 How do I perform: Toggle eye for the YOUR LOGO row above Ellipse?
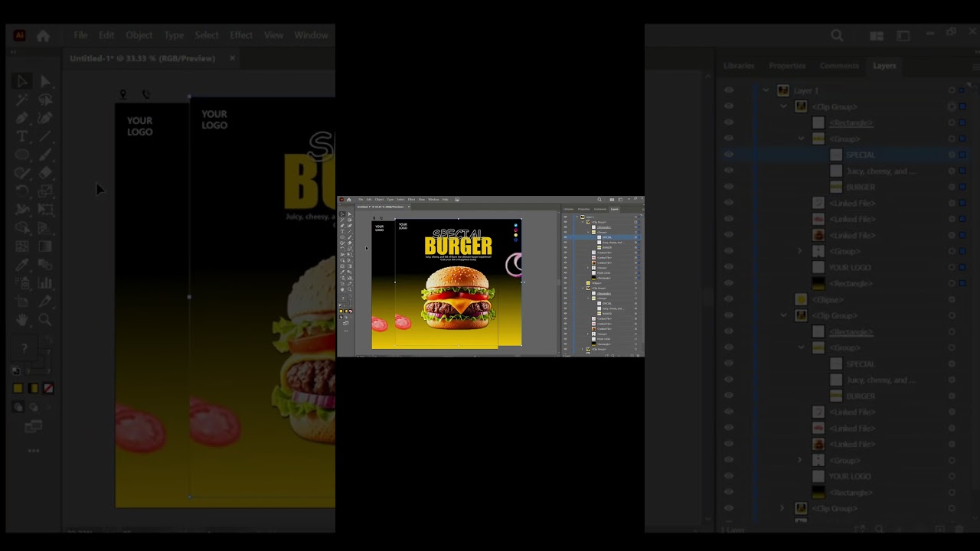click(x=729, y=267)
